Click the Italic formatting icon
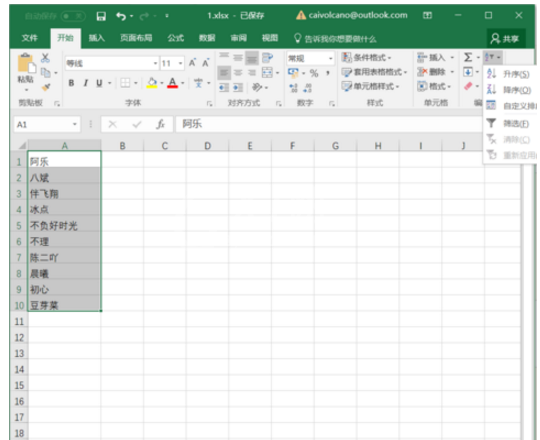Viewport: 540px width, 440px height. 85,83
